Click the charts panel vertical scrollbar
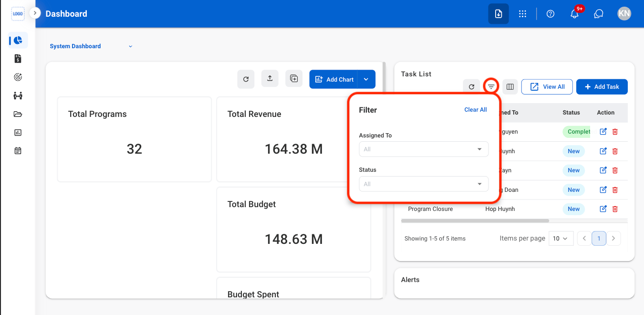This screenshot has height=315, width=644. (x=384, y=76)
